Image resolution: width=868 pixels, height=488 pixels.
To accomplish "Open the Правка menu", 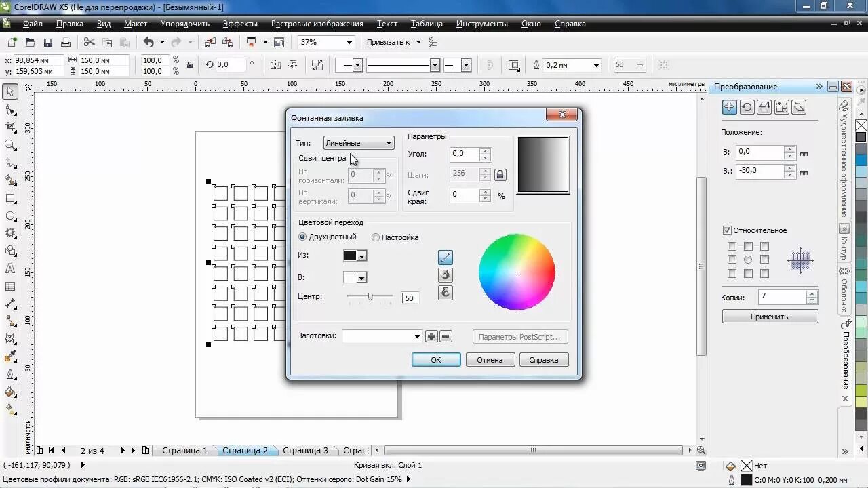I will (70, 24).
